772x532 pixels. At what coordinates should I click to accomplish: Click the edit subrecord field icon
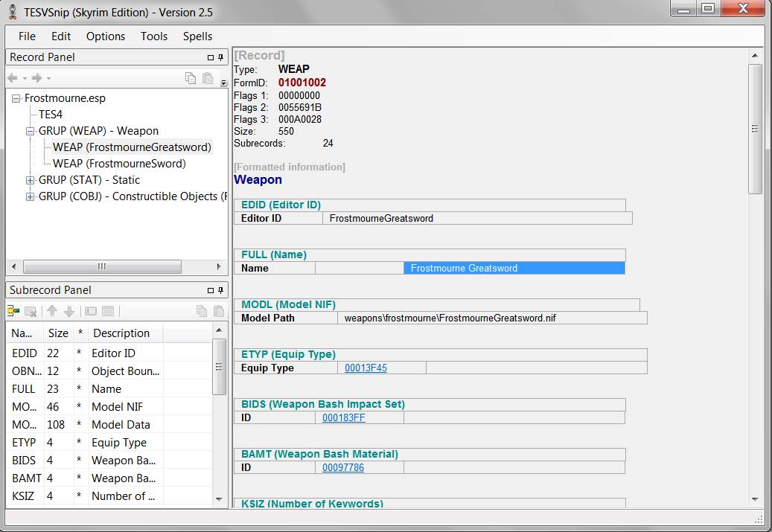(91, 311)
